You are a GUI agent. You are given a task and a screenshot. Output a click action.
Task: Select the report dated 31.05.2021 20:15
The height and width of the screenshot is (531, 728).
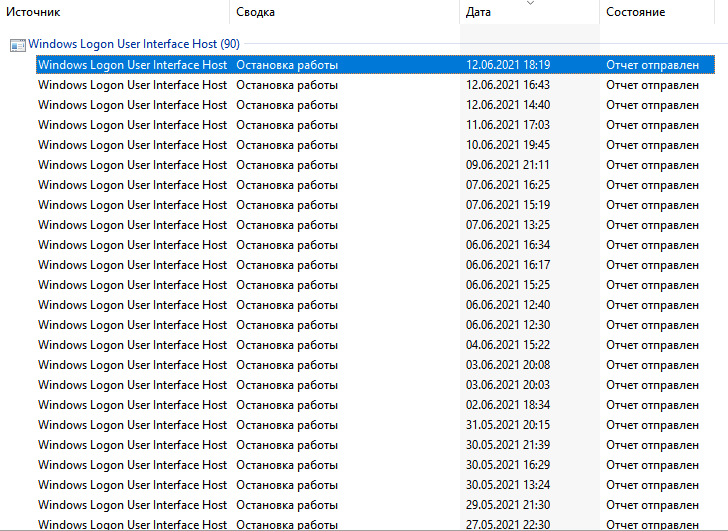pyautogui.click(x=375, y=424)
